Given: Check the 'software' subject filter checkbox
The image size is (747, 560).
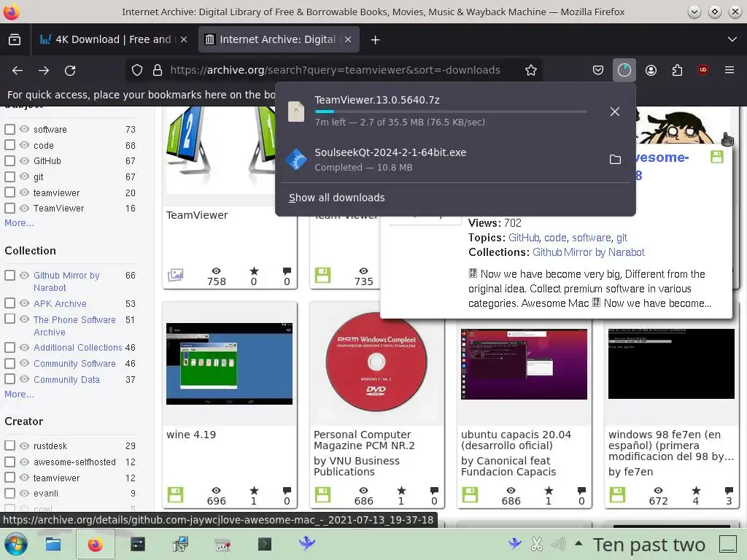Looking at the screenshot, I should (x=9, y=129).
